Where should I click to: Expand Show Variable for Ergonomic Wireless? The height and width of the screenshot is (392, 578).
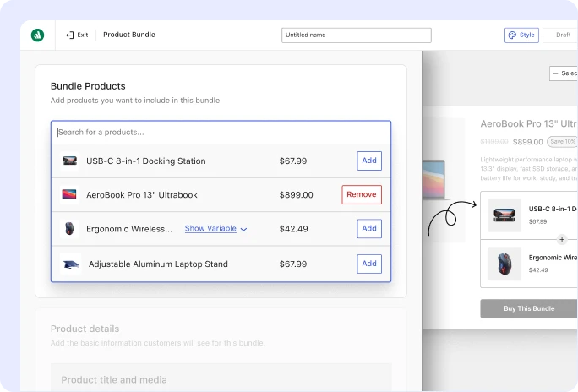pos(215,228)
